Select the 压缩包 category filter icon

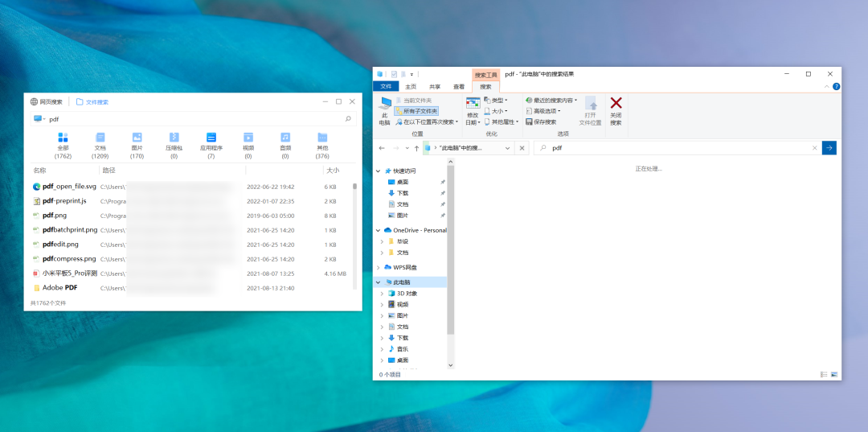(174, 138)
